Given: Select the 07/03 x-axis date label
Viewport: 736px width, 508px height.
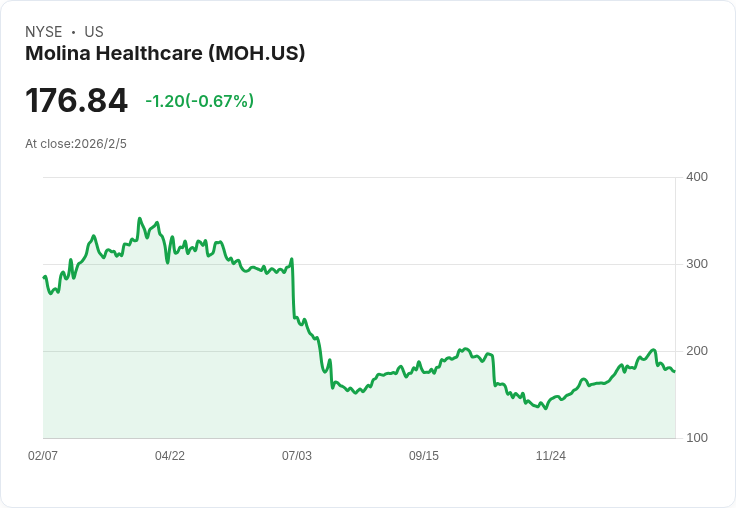Looking at the screenshot, I should point(297,456).
